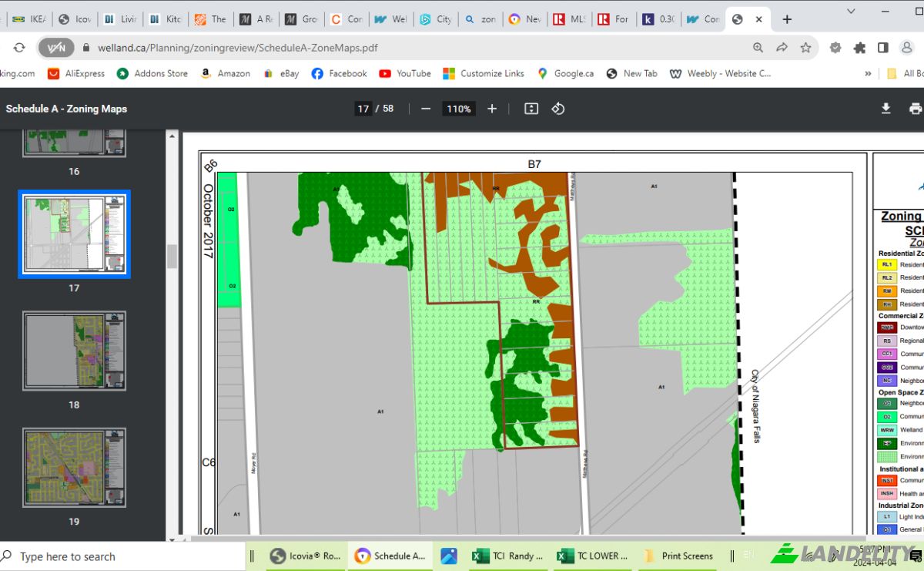Image resolution: width=924 pixels, height=571 pixels.
Task: Open the Facebook bookmark
Action: 339,73
